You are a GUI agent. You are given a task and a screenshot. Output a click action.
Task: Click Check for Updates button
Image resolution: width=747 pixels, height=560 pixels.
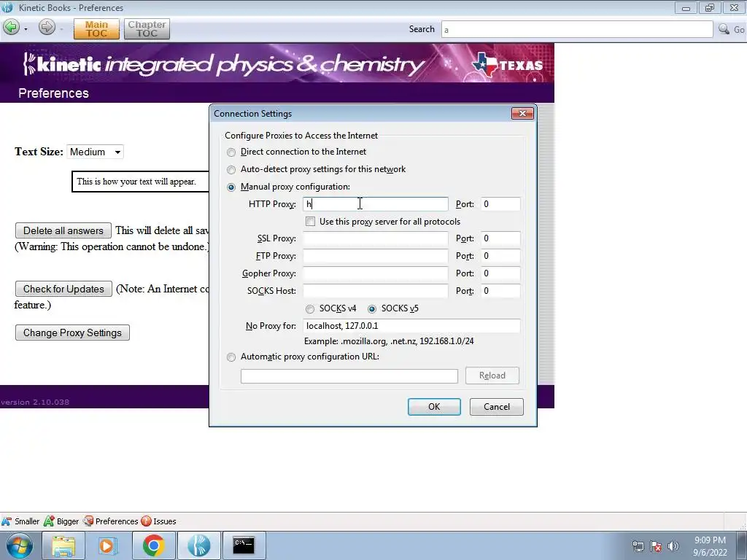tap(63, 289)
